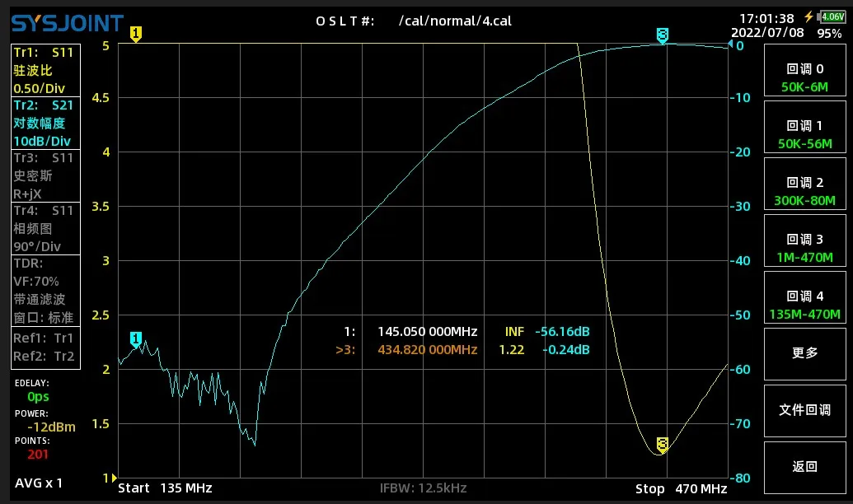The image size is (853, 504).
Task: Click the cyan reference triangle at 0 dB
Action: [730, 44]
